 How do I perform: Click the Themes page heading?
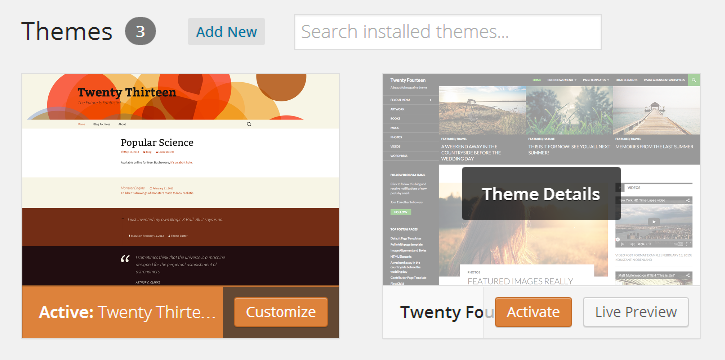[67, 31]
